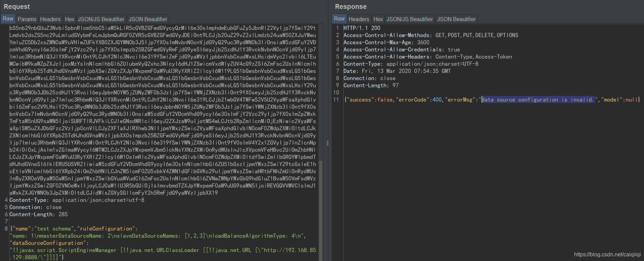Click the request 'Content-Type: application/json;charset=utf-8' line
The image size is (644, 261).
pyautogui.click(x=77, y=200)
